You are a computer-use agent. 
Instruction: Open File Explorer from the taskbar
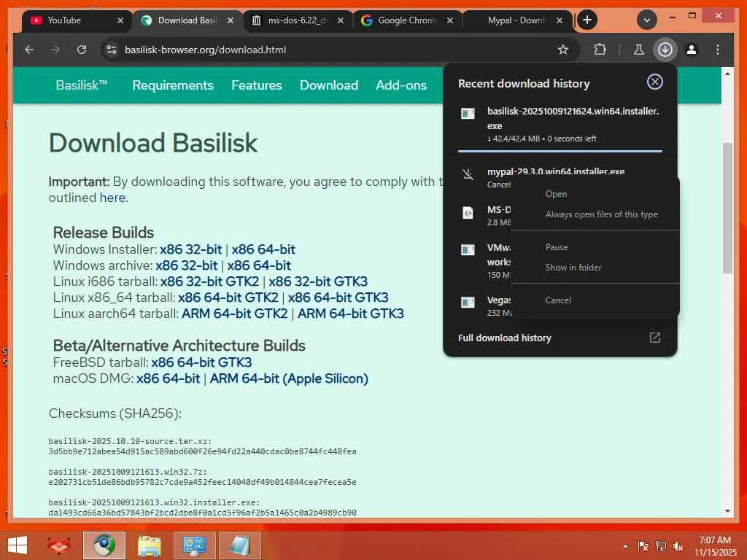[149, 545]
